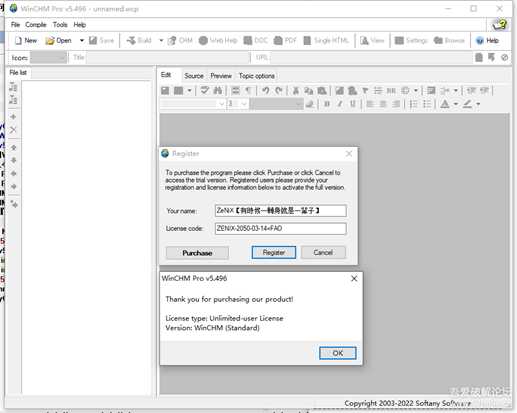
Task: Toggle Underline formatting in editor toolbar
Action: (x=352, y=104)
